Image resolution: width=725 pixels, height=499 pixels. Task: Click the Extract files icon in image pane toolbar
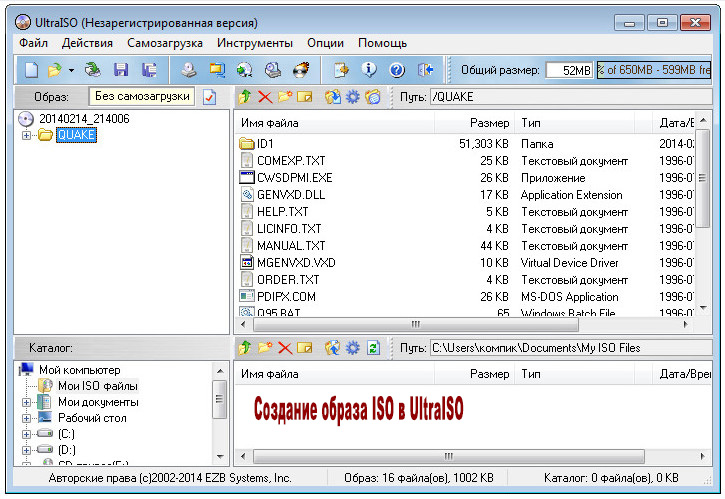332,97
